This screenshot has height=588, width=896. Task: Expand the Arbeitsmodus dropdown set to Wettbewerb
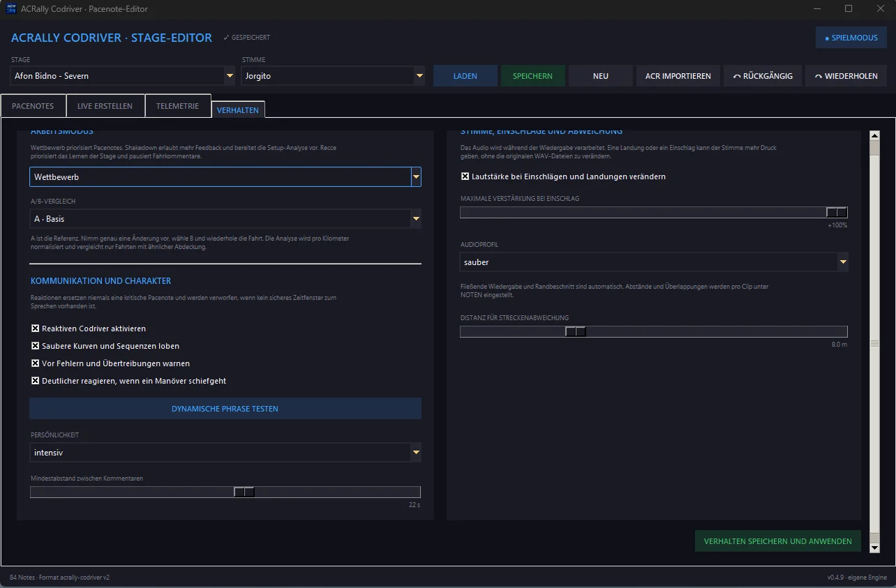[x=225, y=177]
